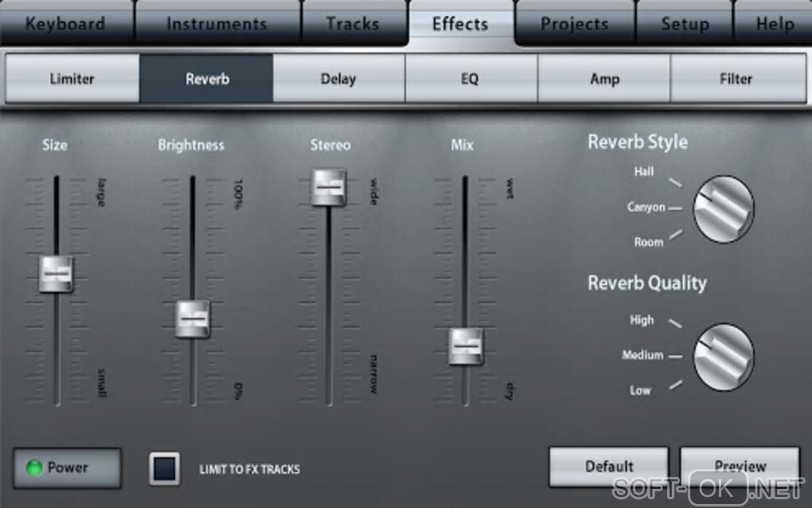
Task: Click the Stereo slider handle
Action: [x=328, y=187]
